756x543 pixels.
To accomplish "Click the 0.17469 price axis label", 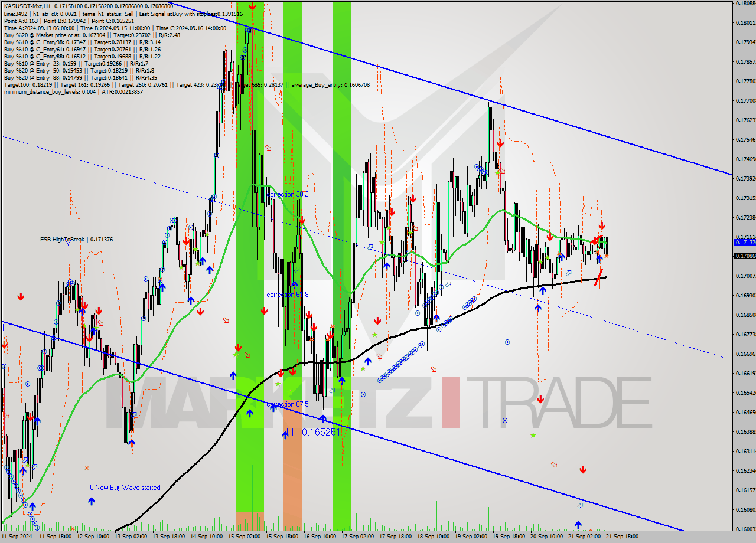I will point(745,159).
